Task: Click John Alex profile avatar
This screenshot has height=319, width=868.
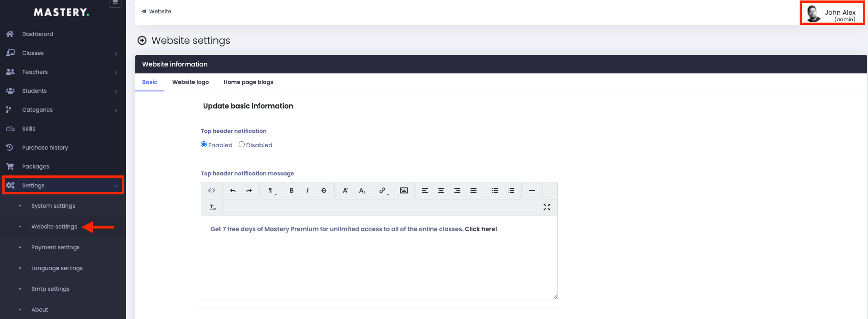Action: [x=813, y=13]
